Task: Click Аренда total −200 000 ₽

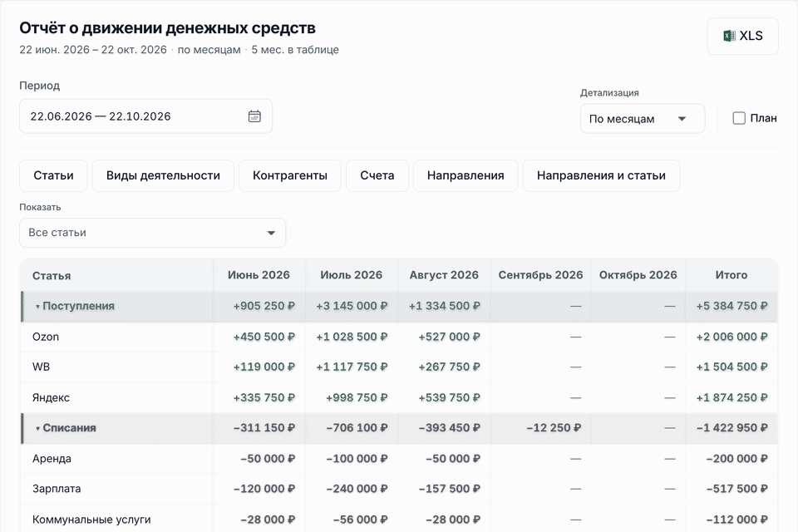Action: coord(737,459)
